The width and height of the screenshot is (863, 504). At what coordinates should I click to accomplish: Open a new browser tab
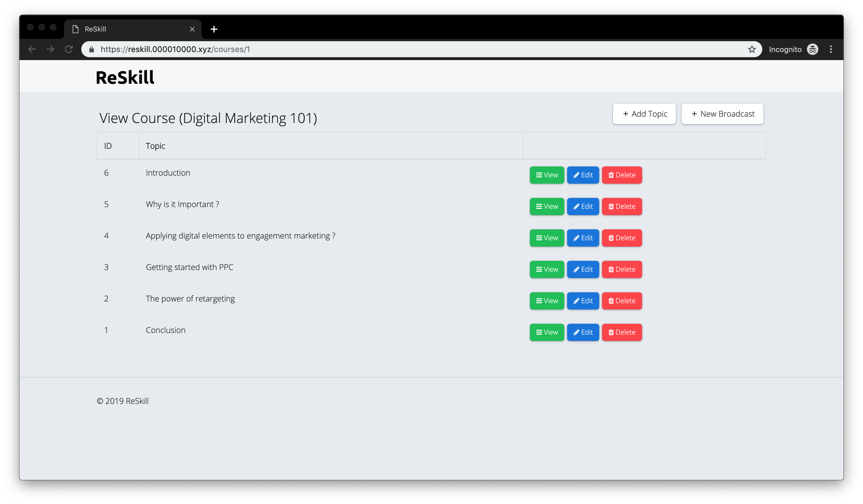coord(214,29)
